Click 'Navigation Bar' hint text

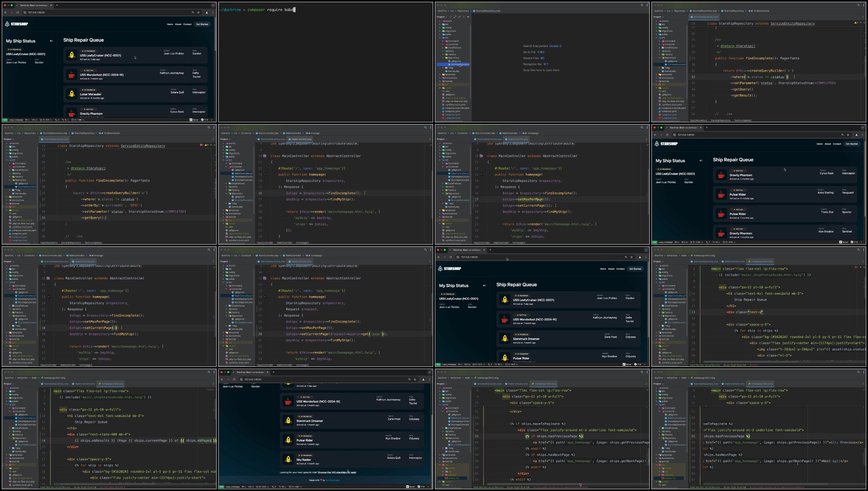click(x=533, y=64)
